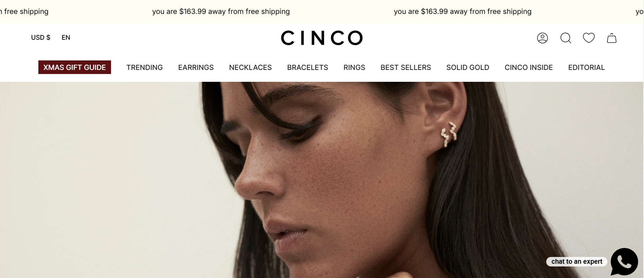This screenshot has width=644, height=278.
Task: Click the CINCO logo
Action: pyautogui.click(x=322, y=38)
